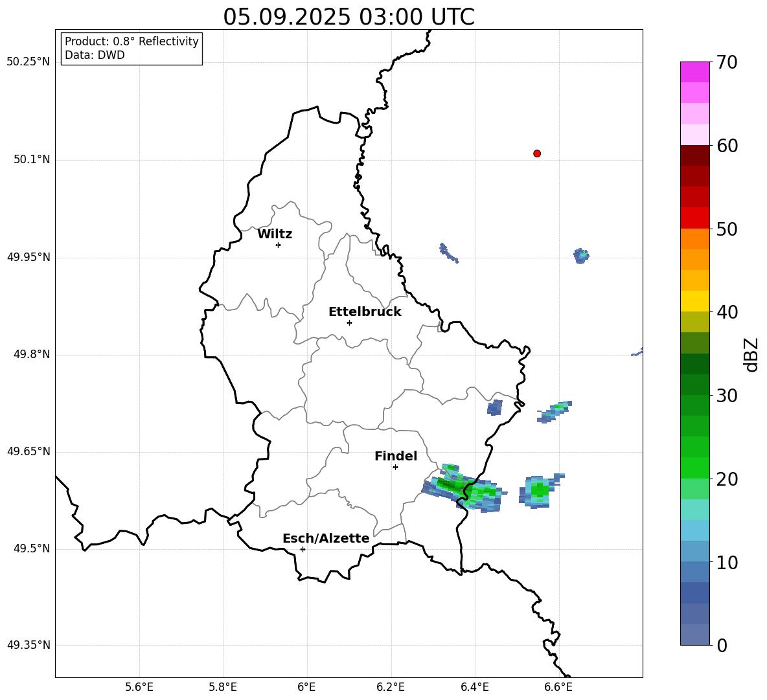This screenshot has height=700, width=767.
Task: Click the Product: 0.8° Reflectivity text
Action: [132, 41]
